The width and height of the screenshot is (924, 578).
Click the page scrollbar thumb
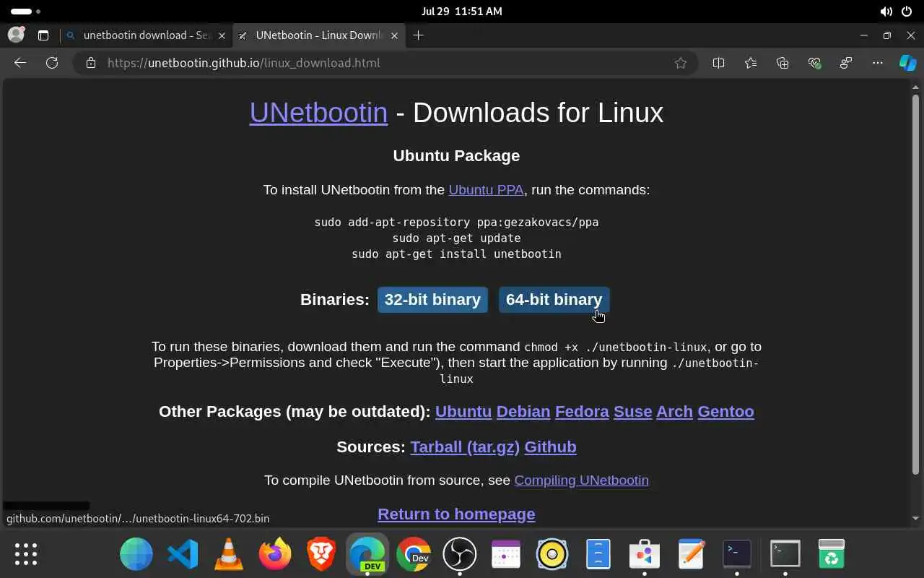[915, 285]
